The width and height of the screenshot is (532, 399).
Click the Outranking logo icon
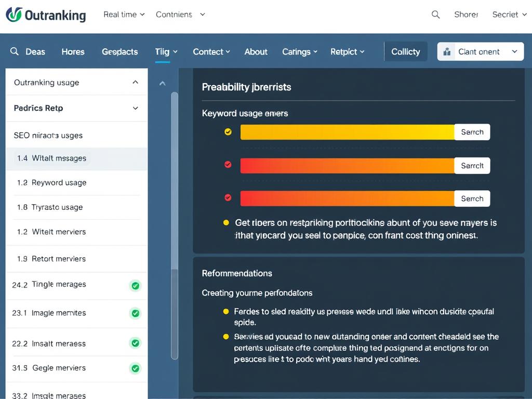(x=14, y=15)
